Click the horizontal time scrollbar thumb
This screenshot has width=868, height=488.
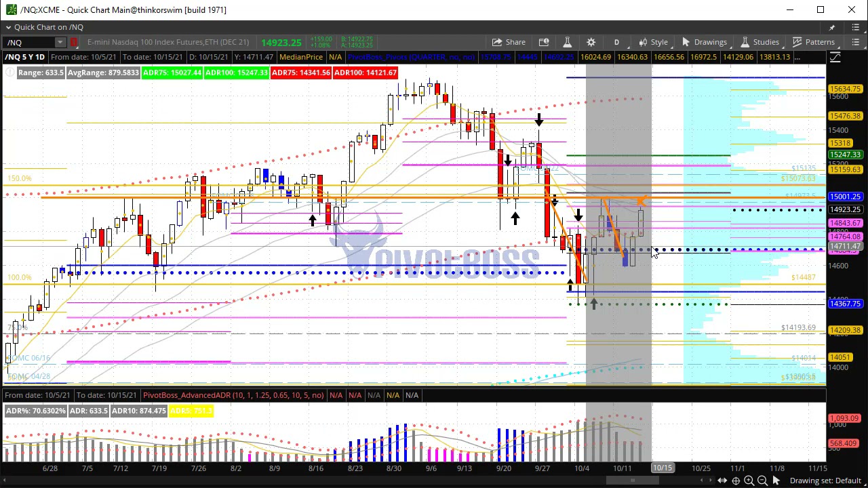[633, 481]
